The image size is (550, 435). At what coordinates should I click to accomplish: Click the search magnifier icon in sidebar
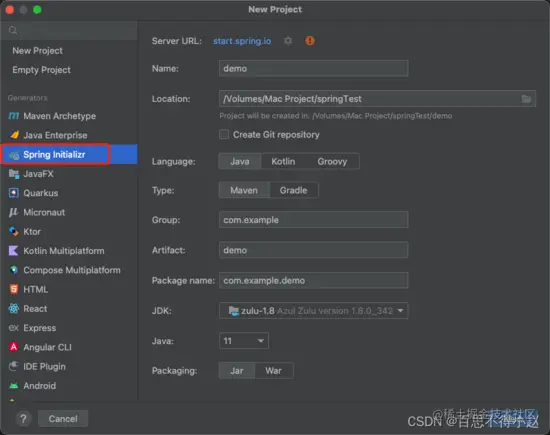point(13,30)
